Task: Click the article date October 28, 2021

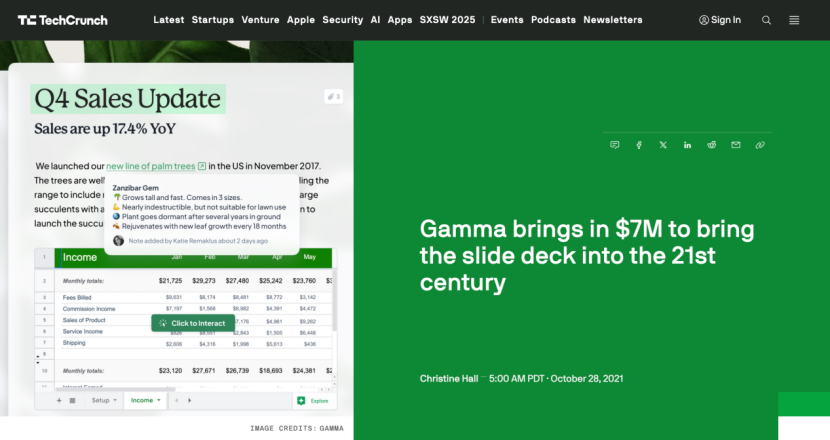Action: point(587,379)
